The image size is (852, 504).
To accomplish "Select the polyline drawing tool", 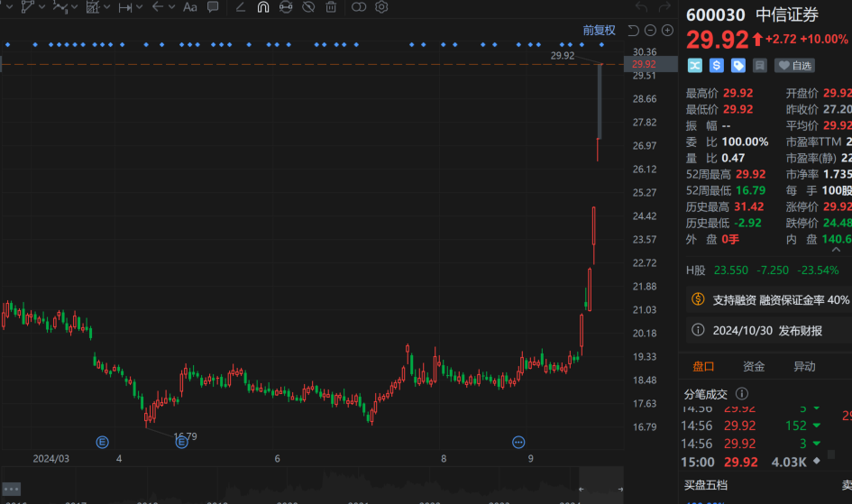I will point(27,7).
